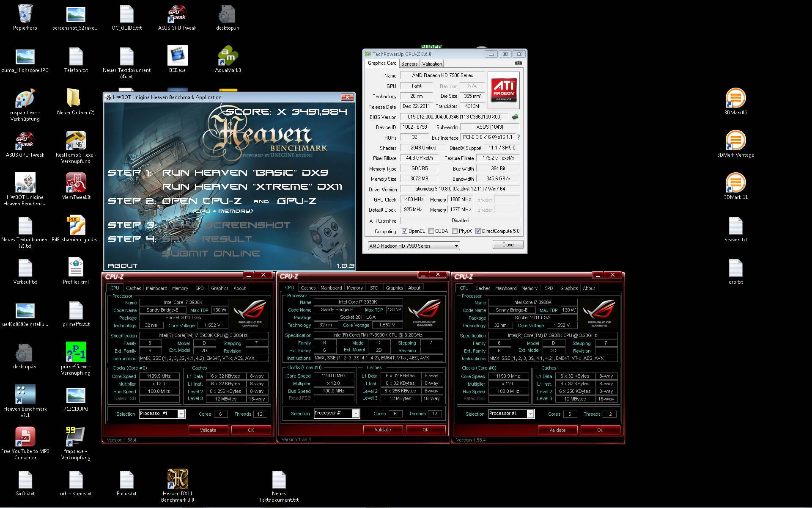Click the GPU Clock 1400 MHz field
The height and width of the screenshot is (508, 812).
tap(413, 199)
